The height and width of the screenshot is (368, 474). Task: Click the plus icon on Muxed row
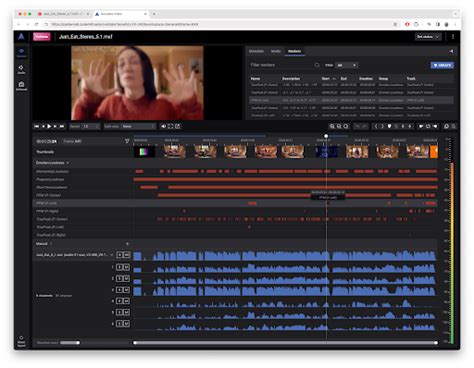pos(127,244)
